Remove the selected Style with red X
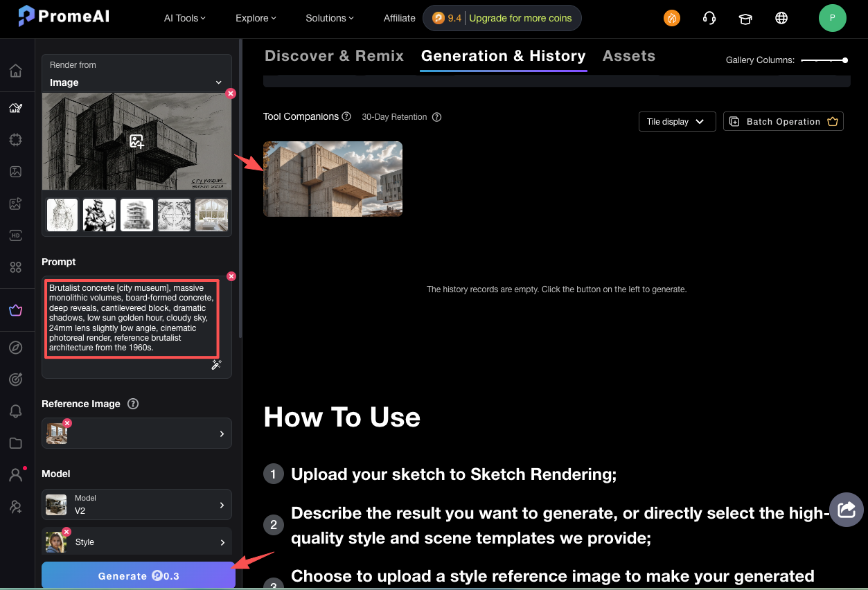The image size is (868, 590). [x=67, y=532]
